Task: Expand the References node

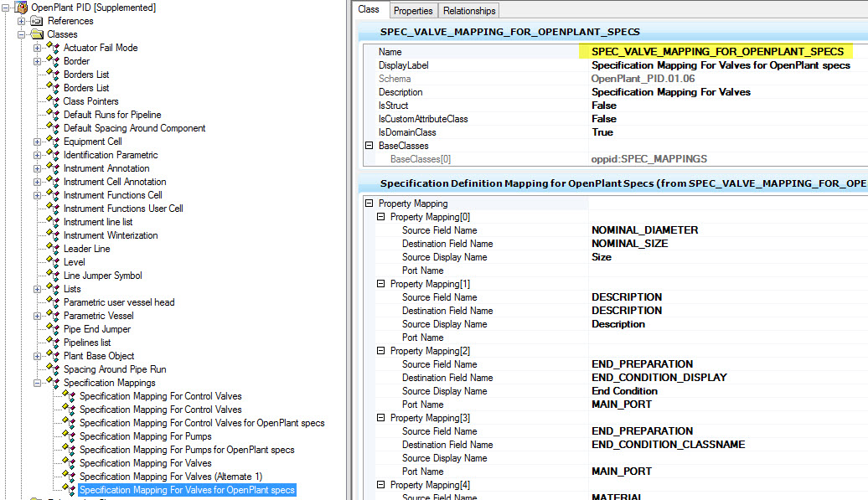Action: [21, 21]
